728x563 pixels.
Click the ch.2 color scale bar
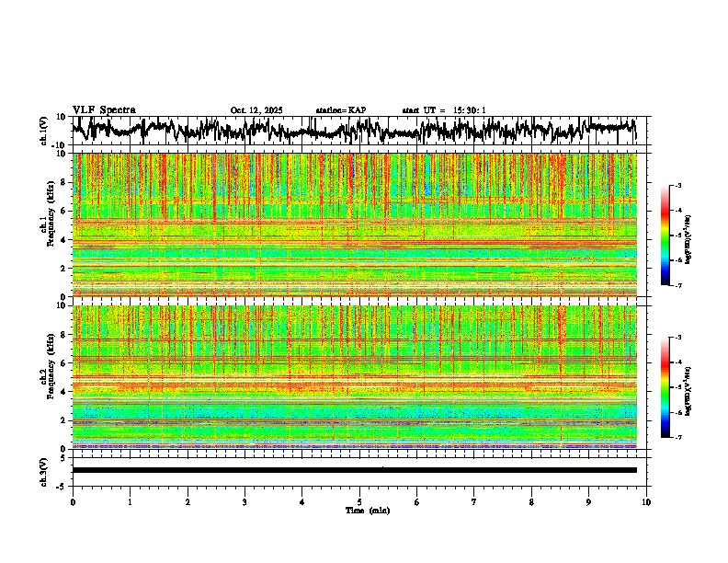click(665, 387)
